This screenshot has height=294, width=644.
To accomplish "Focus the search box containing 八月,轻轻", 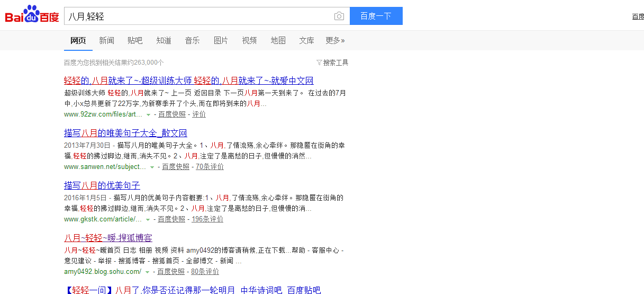I will (x=198, y=16).
